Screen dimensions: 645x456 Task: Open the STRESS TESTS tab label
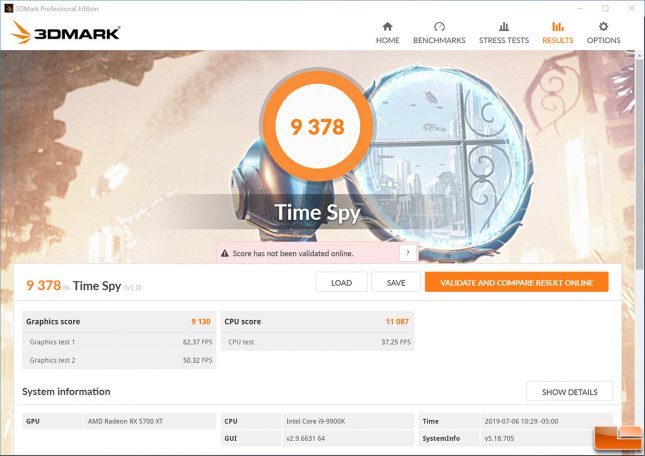click(504, 40)
